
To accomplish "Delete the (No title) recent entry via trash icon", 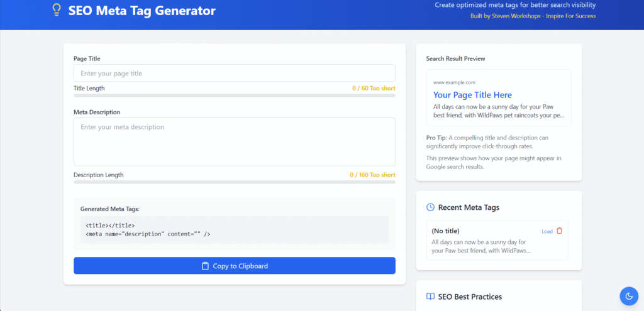I will click(x=559, y=231).
